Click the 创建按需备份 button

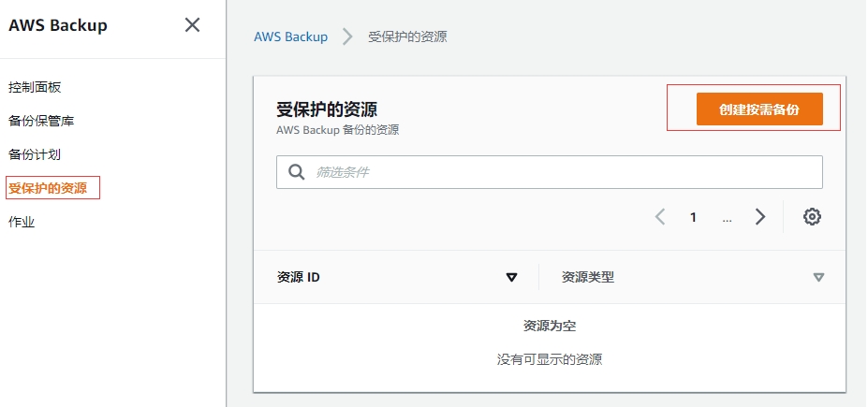pos(758,109)
